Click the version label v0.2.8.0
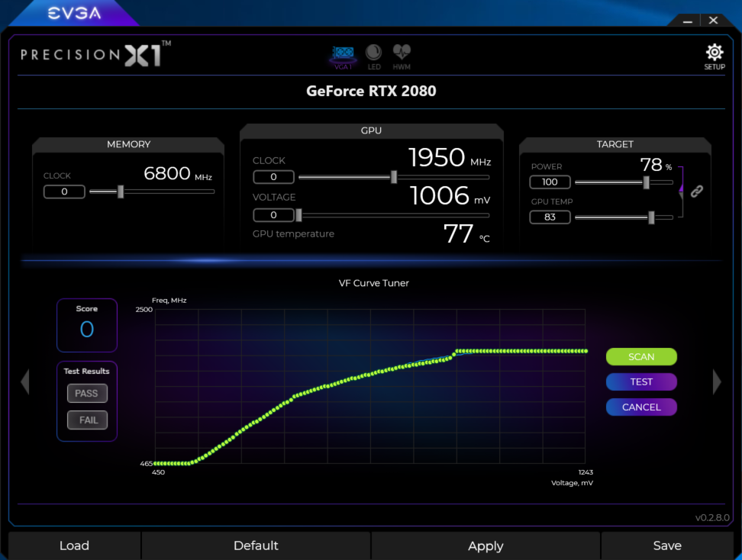Image resolution: width=742 pixels, height=560 pixels. click(712, 518)
